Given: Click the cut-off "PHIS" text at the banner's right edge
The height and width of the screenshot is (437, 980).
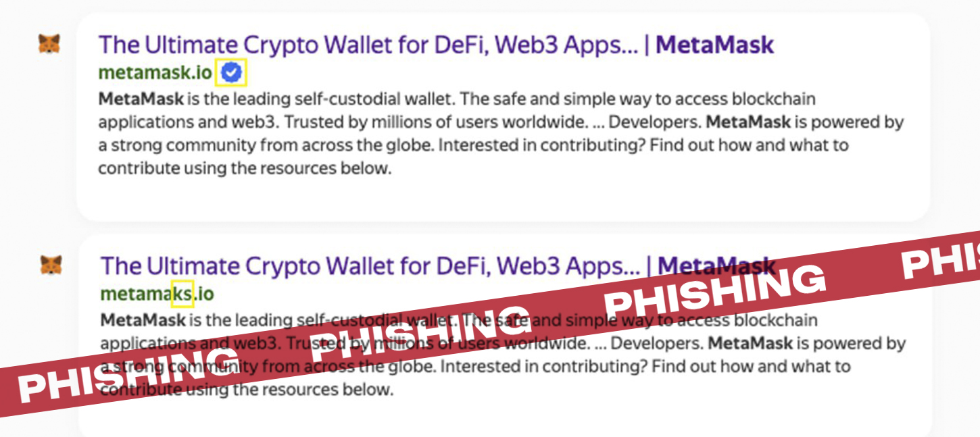Looking at the screenshot, I should pos(941,257).
